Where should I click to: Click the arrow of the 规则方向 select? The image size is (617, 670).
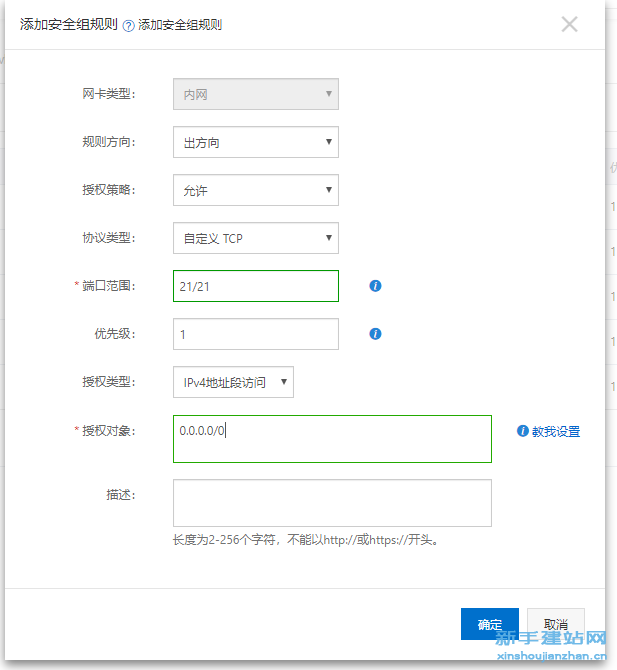pos(329,142)
